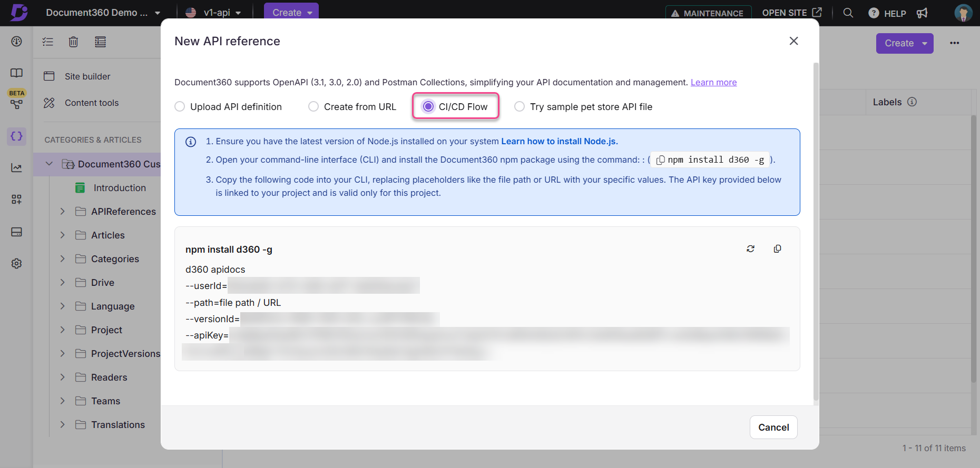980x468 pixels.
Task: Open the widgets grid icon in sidebar
Action: [17, 200]
